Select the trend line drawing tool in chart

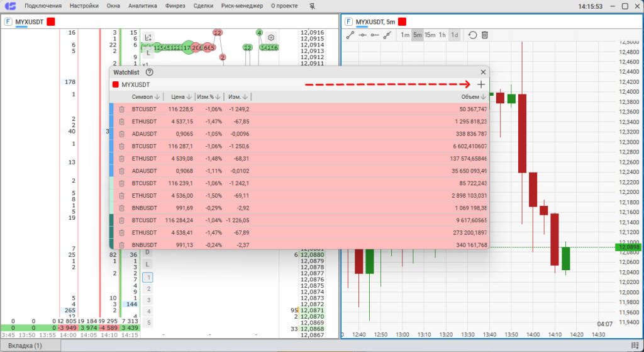(350, 35)
